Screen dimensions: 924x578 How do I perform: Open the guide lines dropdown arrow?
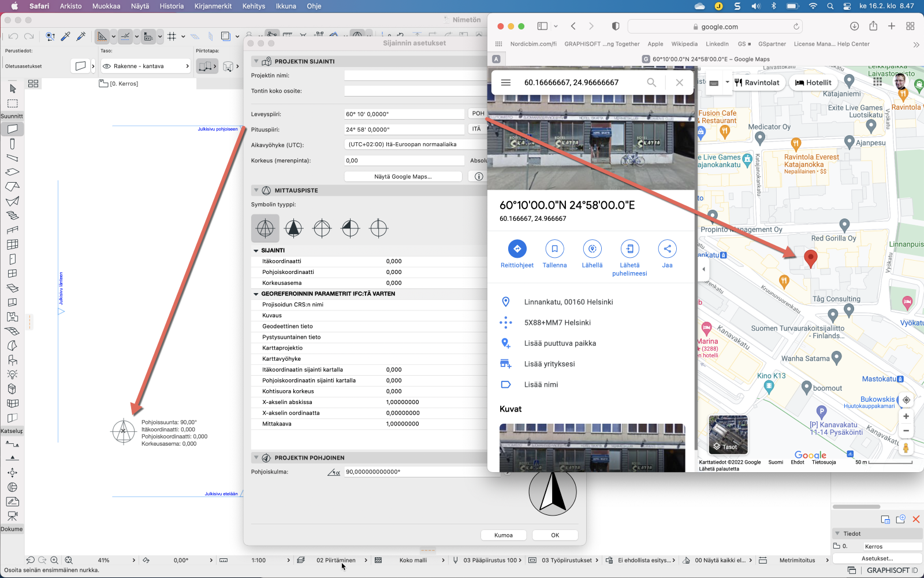114,36
